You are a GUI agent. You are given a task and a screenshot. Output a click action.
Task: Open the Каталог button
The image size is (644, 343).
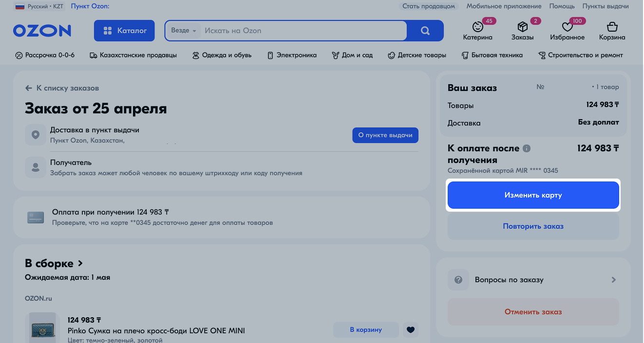[x=124, y=31]
